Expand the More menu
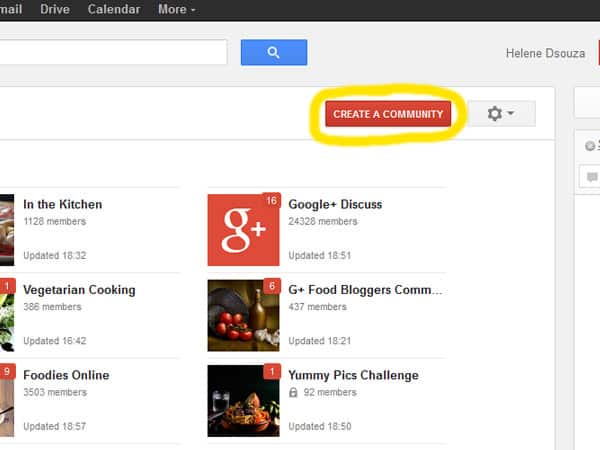This screenshot has height=450, width=600. coord(177,9)
